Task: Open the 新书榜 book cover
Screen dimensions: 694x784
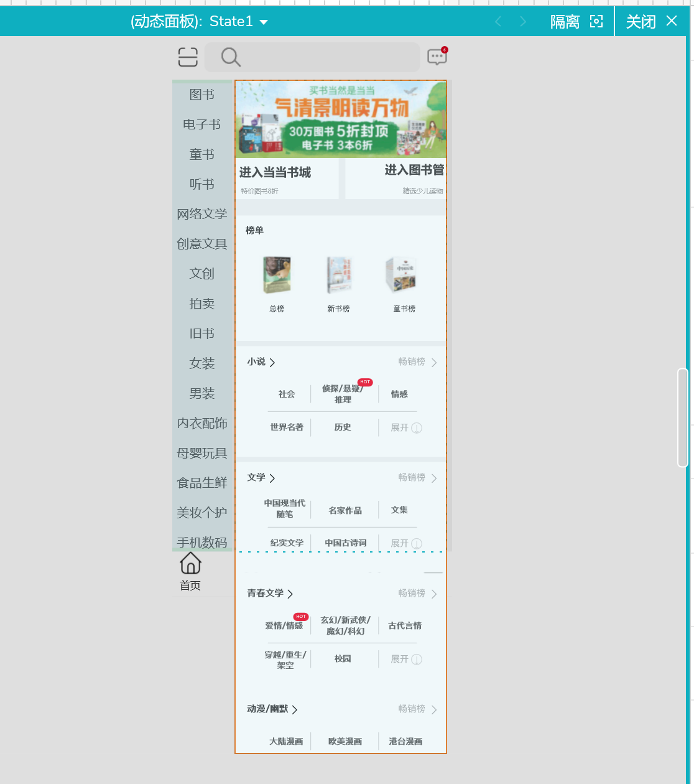Action: pos(339,275)
